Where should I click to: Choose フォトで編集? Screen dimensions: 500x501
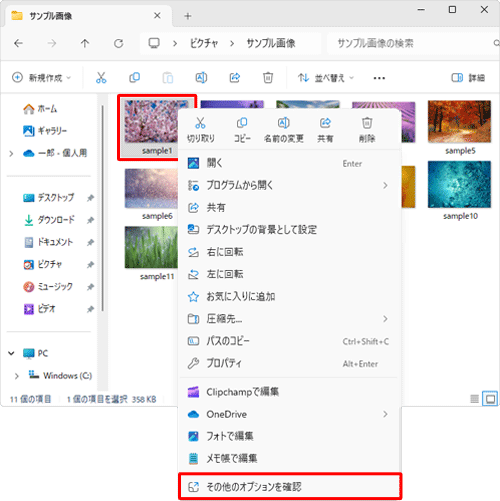coord(290,436)
